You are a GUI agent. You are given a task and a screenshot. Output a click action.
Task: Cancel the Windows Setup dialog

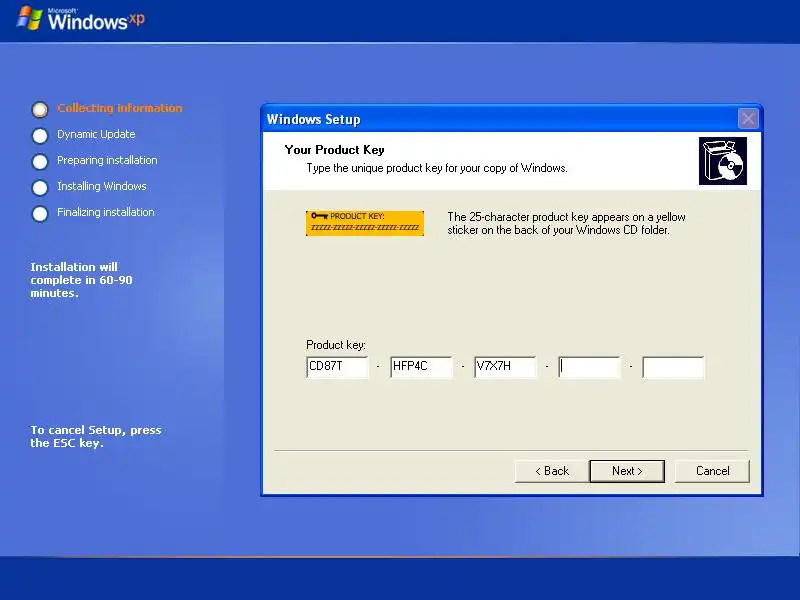click(712, 471)
